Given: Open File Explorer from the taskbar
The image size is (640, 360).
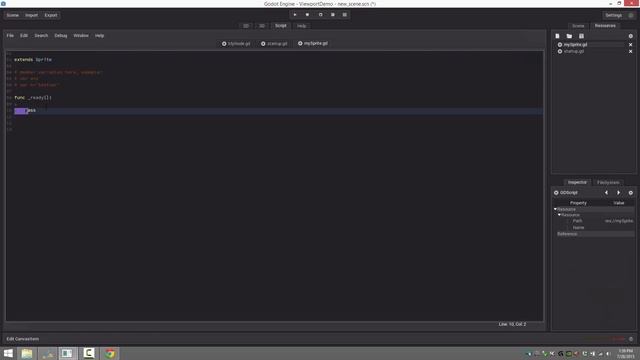Looking at the screenshot, I should click(x=27, y=353).
